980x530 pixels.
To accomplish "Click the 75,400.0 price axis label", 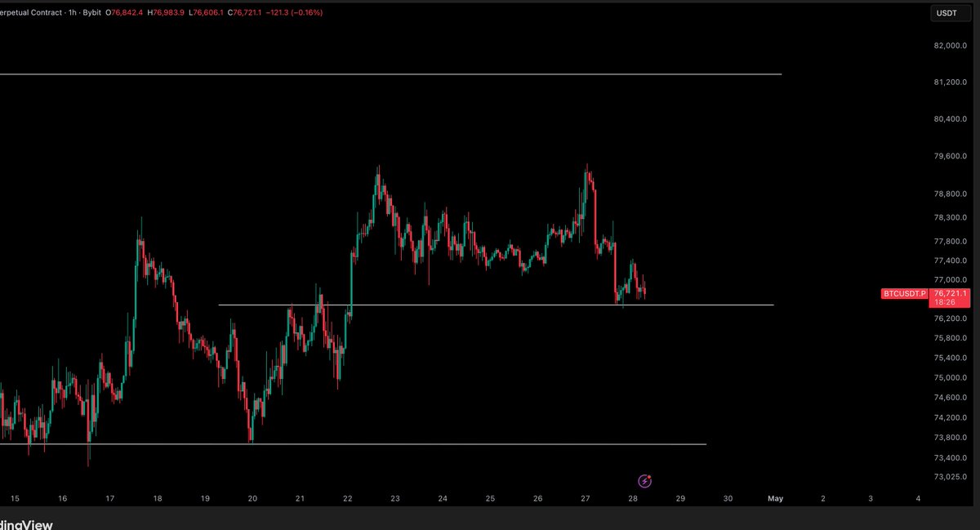I will 950,358.
